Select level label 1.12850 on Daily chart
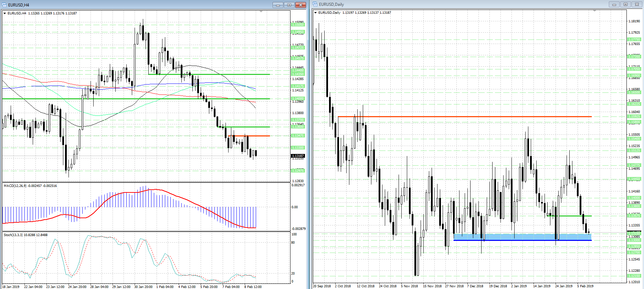 coord(634,246)
